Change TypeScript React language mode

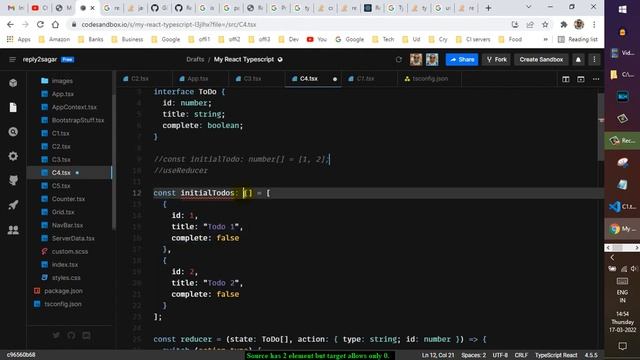[556, 355]
